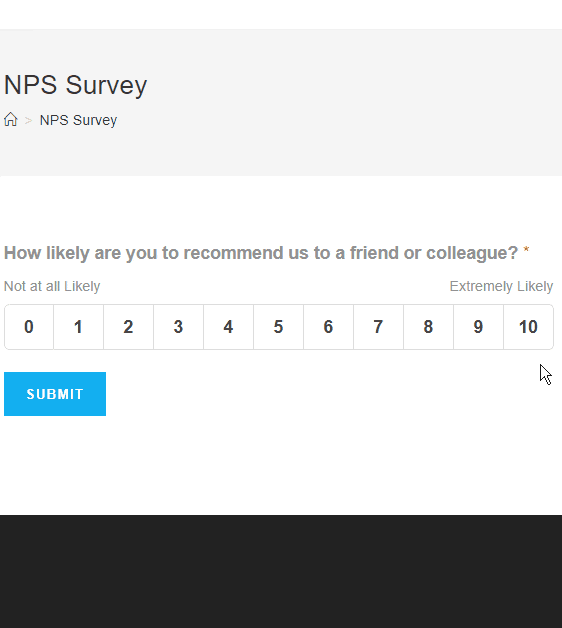Select rating 0 on the scale

point(29,327)
